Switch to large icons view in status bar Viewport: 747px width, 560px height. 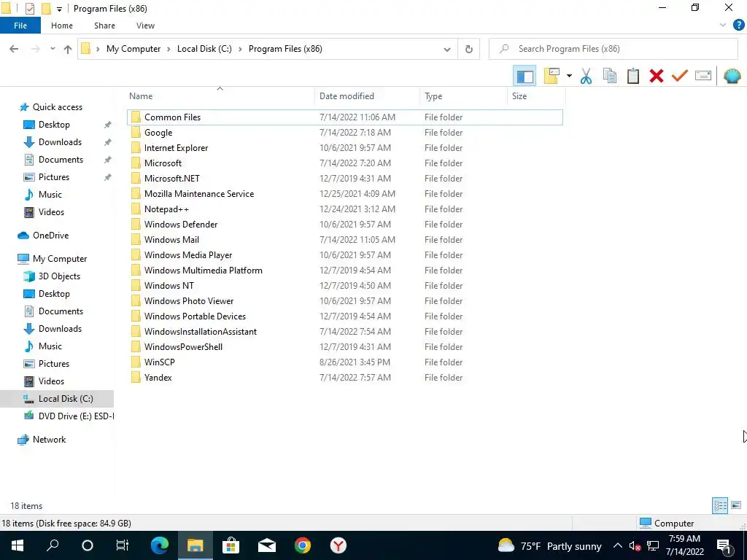pos(736,505)
